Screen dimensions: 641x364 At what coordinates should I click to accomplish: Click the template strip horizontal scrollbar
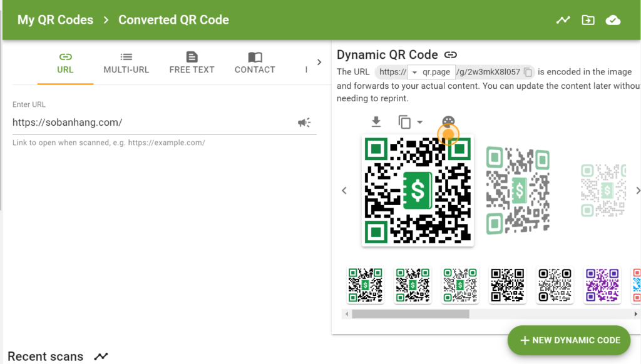click(x=411, y=314)
